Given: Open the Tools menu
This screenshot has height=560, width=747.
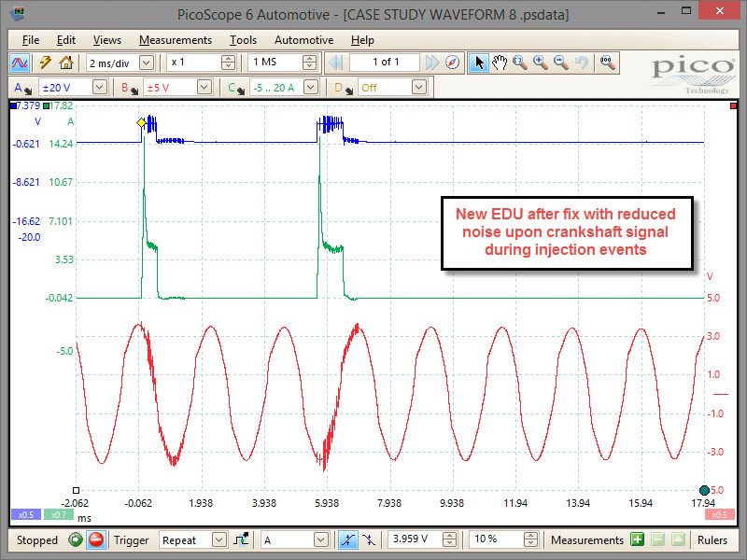Looking at the screenshot, I should pos(243,40).
